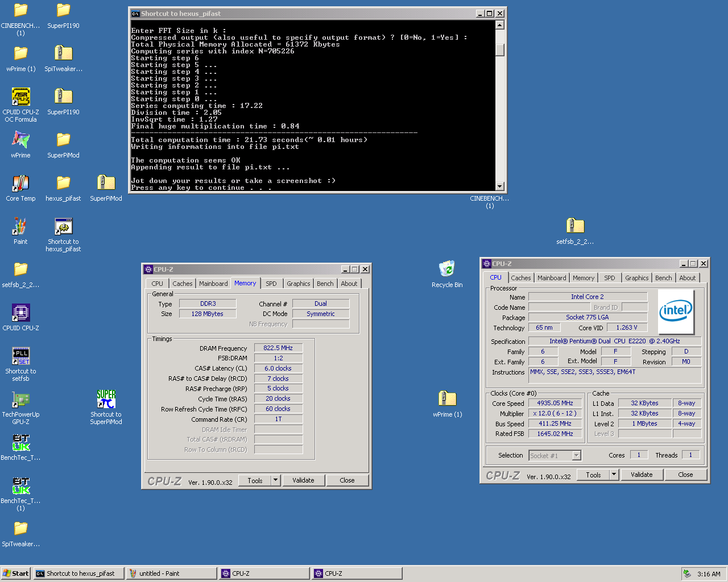Click the system tray safely-remove icon
The image size is (728, 582).
(x=687, y=573)
